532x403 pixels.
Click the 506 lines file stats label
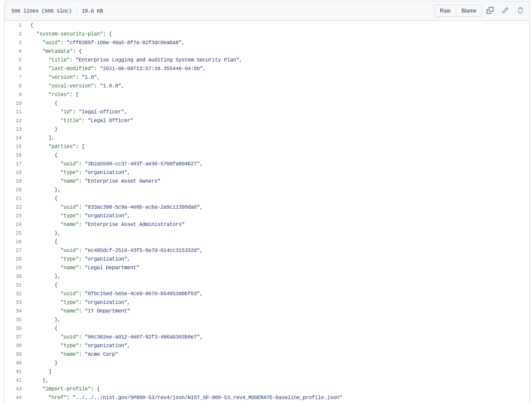(42, 11)
